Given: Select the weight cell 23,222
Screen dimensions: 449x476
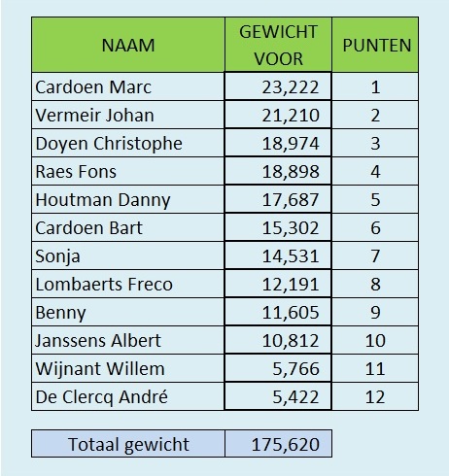Looking at the screenshot, I should pyautogui.click(x=278, y=86).
